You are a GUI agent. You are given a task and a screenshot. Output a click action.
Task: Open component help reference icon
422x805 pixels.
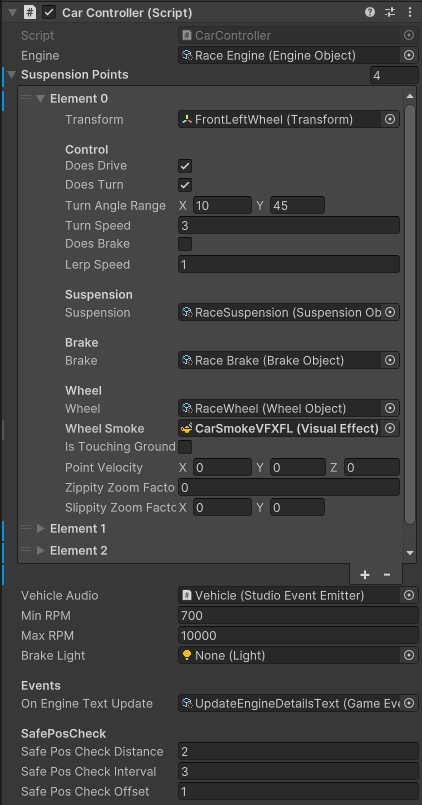tap(370, 12)
